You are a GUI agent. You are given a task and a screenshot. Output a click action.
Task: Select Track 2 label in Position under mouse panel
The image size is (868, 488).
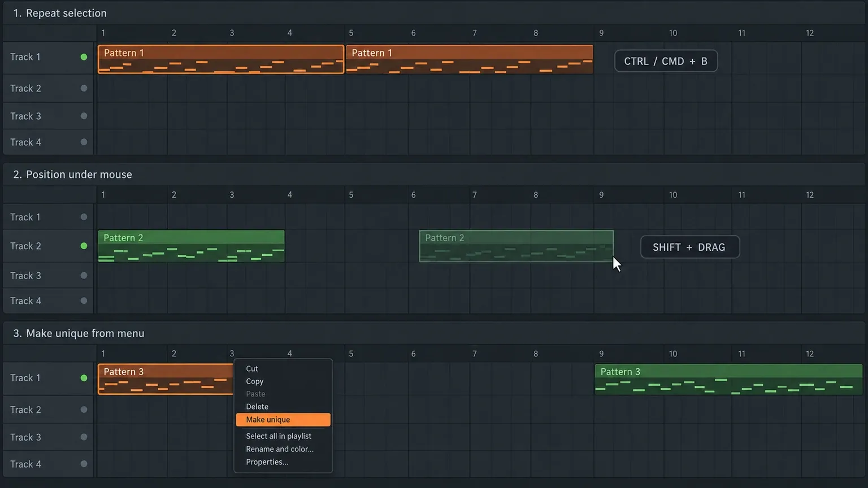(x=25, y=246)
